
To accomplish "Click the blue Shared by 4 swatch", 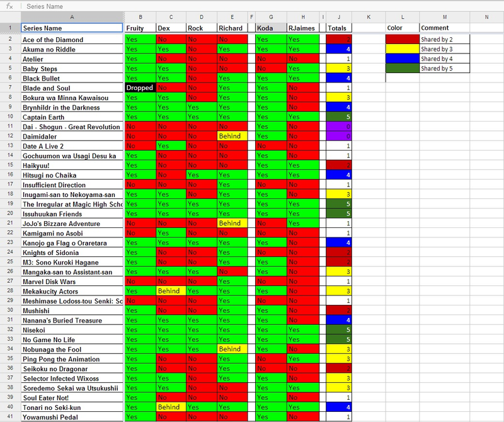I will (403, 59).
